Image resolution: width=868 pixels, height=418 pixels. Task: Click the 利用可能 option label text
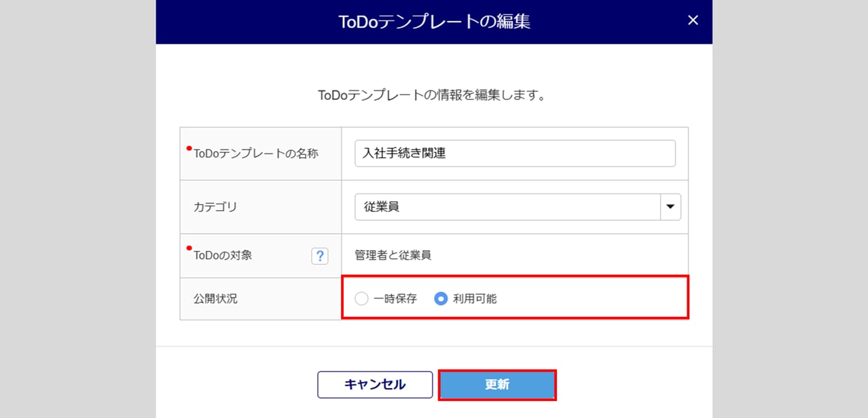click(475, 298)
